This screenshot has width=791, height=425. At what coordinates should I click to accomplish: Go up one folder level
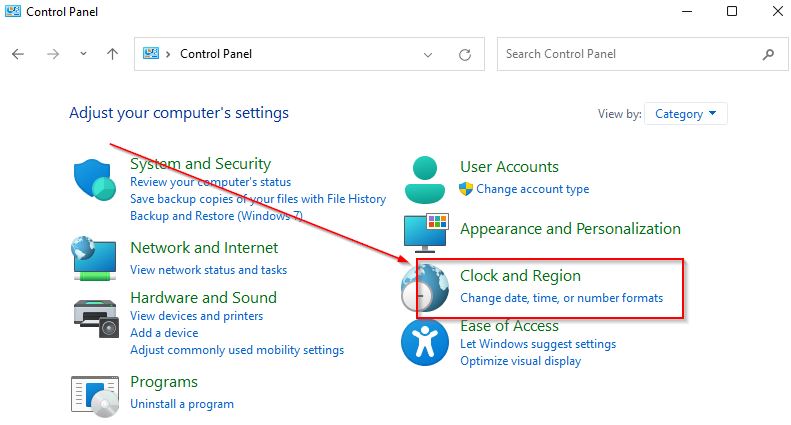112,54
